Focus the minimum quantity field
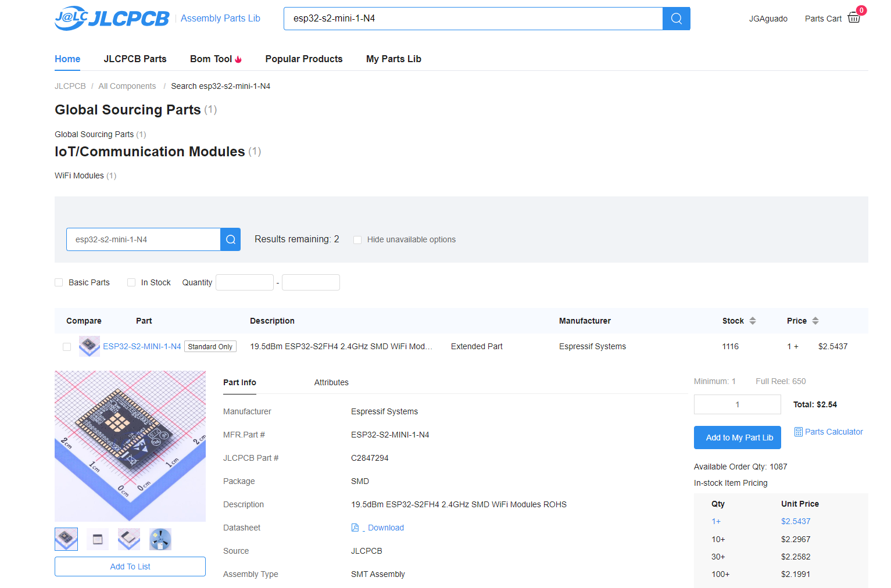Image resolution: width=891 pixels, height=588 pixels. point(245,282)
